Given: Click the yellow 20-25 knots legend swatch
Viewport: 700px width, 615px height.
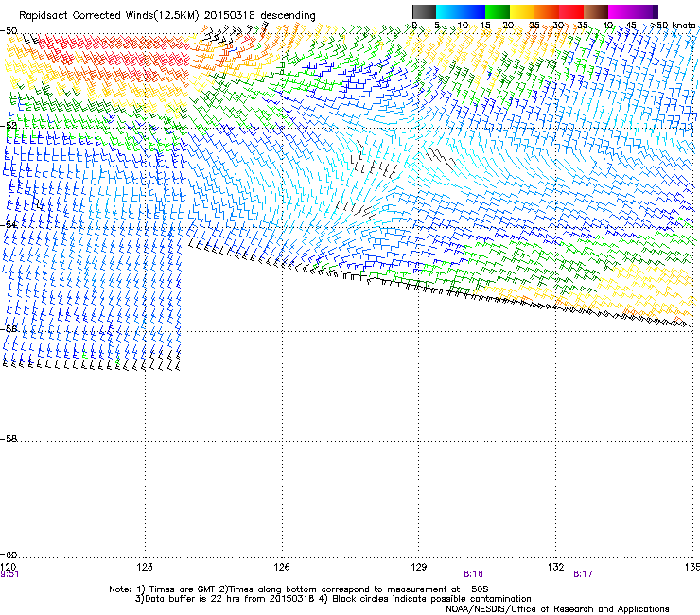Looking at the screenshot, I should [522, 11].
